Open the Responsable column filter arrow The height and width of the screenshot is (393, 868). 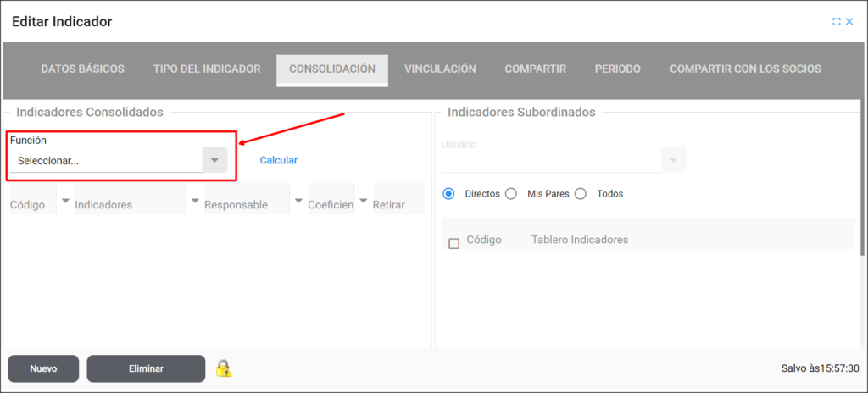(x=298, y=201)
